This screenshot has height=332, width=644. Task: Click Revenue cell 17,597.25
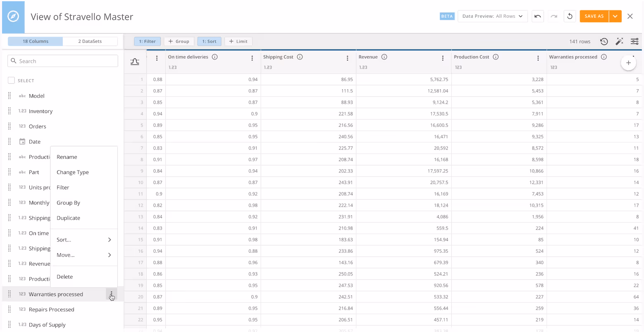(x=404, y=171)
